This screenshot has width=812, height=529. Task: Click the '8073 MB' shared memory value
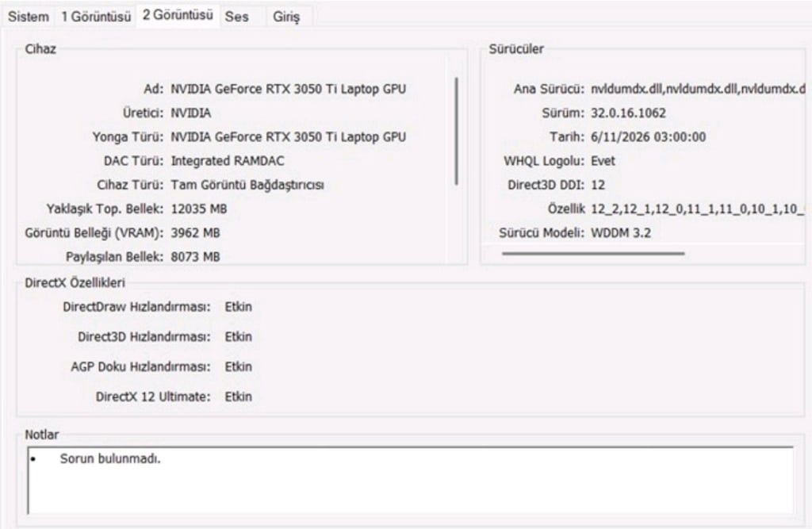[195, 256]
